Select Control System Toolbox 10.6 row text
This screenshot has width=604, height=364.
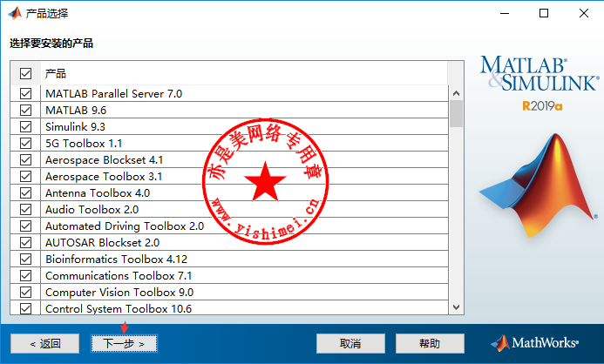[x=119, y=308]
